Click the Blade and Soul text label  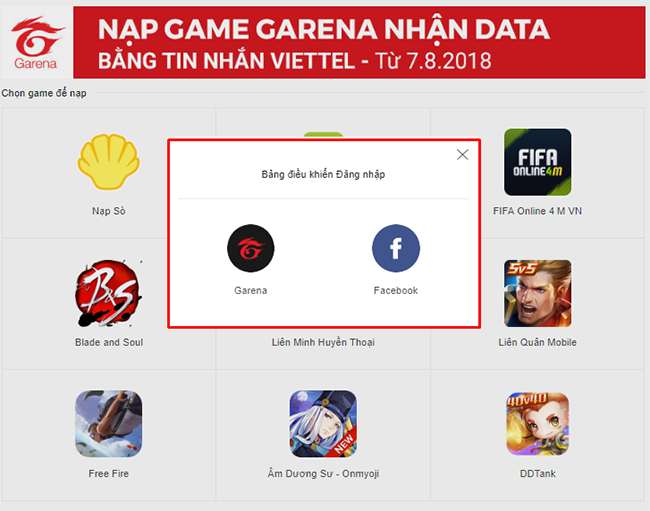tap(109, 342)
